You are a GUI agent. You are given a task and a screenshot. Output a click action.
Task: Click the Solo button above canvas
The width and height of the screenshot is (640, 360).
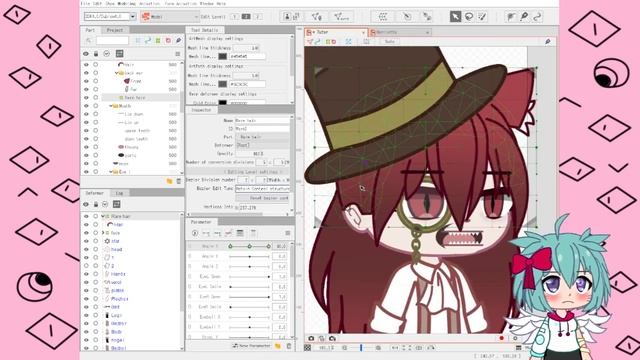coord(390,41)
